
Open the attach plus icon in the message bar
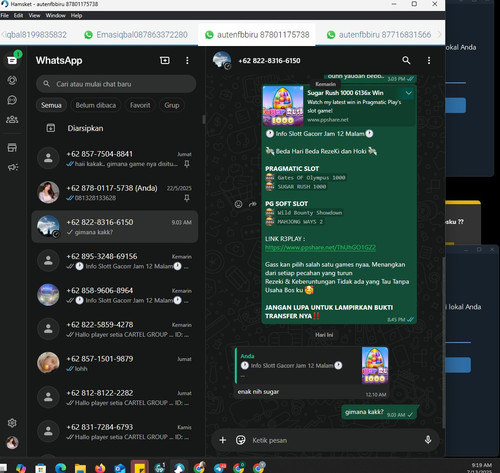pos(223,440)
